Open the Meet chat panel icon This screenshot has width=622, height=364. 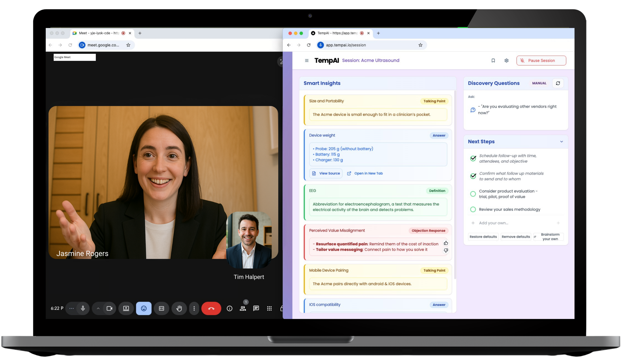click(x=256, y=308)
